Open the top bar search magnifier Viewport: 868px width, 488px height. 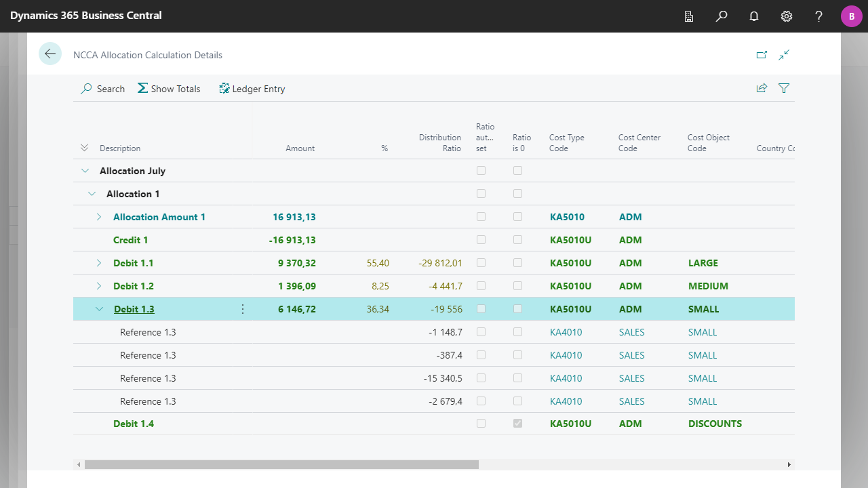[722, 16]
